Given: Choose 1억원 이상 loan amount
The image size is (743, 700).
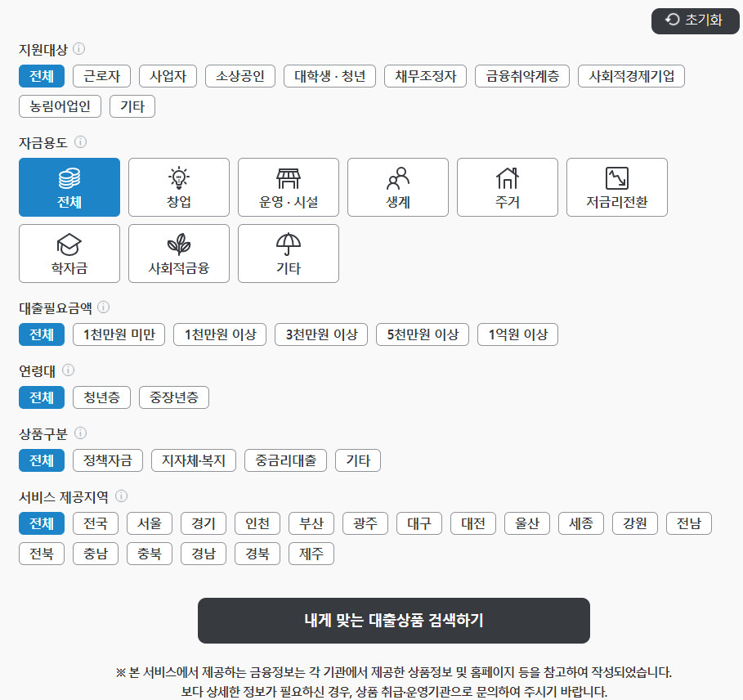Looking at the screenshot, I should coord(517,334).
